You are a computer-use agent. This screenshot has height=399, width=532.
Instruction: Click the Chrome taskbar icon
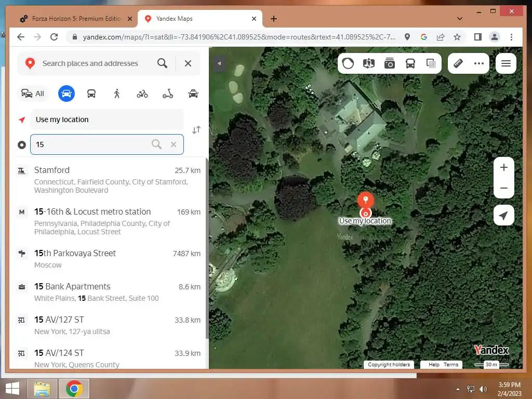(x=74, y=389)
